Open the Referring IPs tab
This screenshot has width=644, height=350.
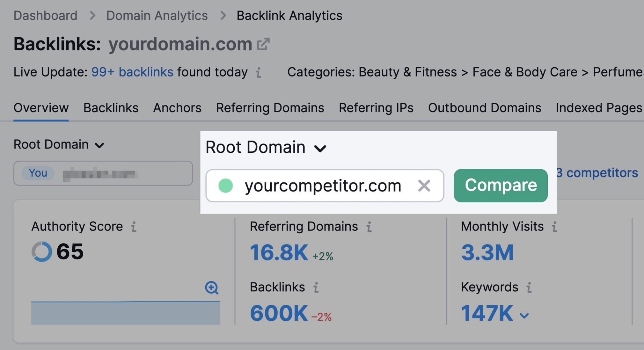[376, 108]
